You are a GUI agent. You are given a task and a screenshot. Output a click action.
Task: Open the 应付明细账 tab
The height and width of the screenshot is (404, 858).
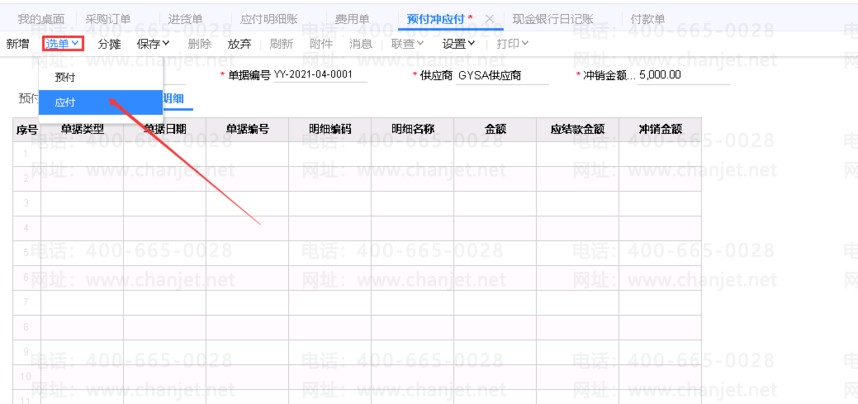point(269,19)
